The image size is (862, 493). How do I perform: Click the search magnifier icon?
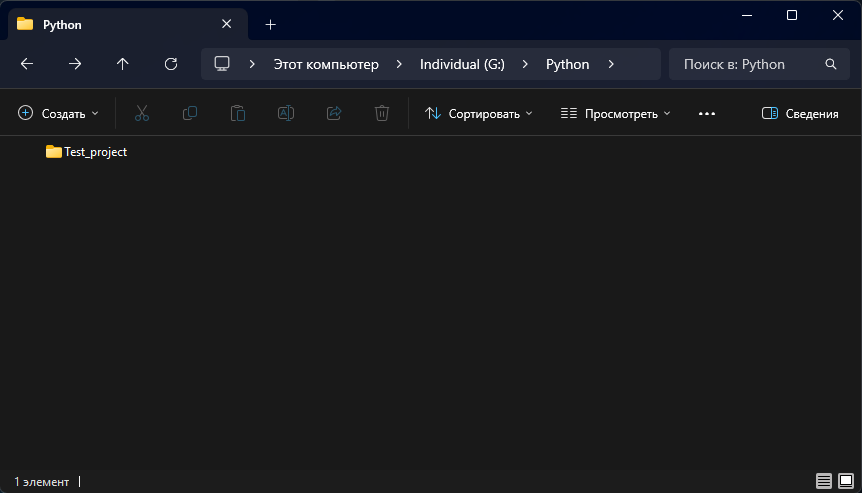tap(831, 64)
